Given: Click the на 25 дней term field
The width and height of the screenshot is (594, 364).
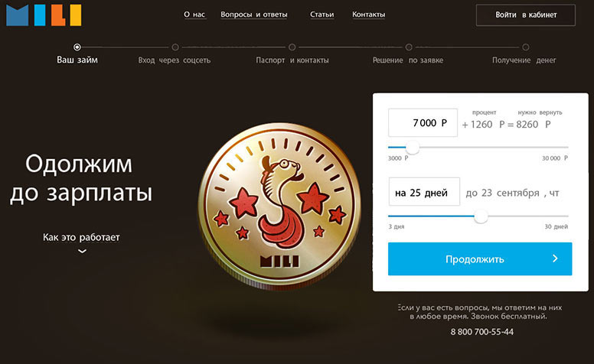Looking at the screenshot, I should pyautogui.click(x=424, y=192).
